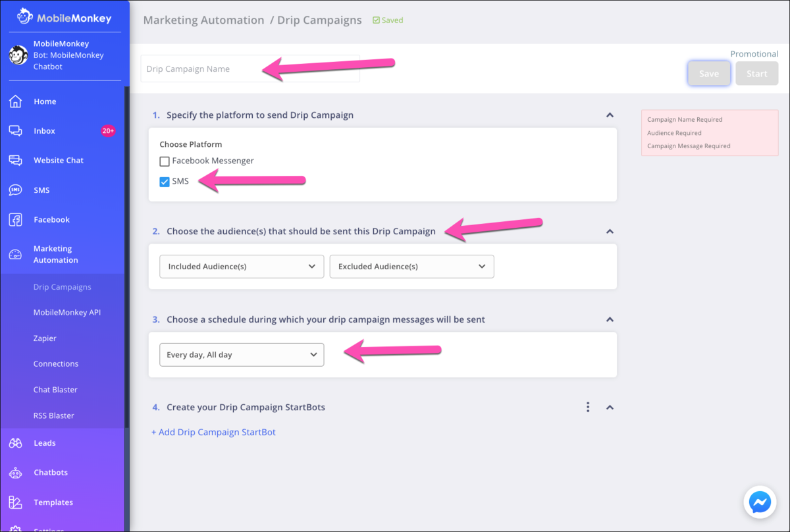Screen dimensions: 790x532
Task: Open Inbox via its chat icon
Action: [x=16, y=131]
